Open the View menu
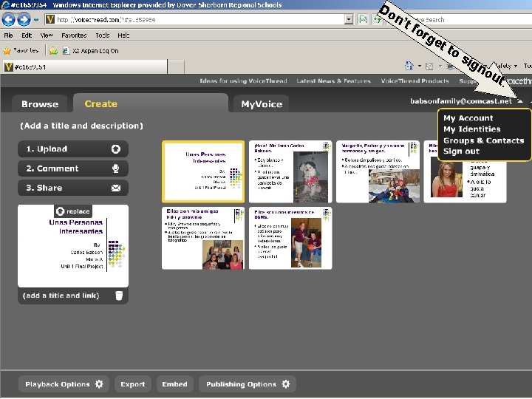The width and height of the screenshot is (532, 399). 46,35
